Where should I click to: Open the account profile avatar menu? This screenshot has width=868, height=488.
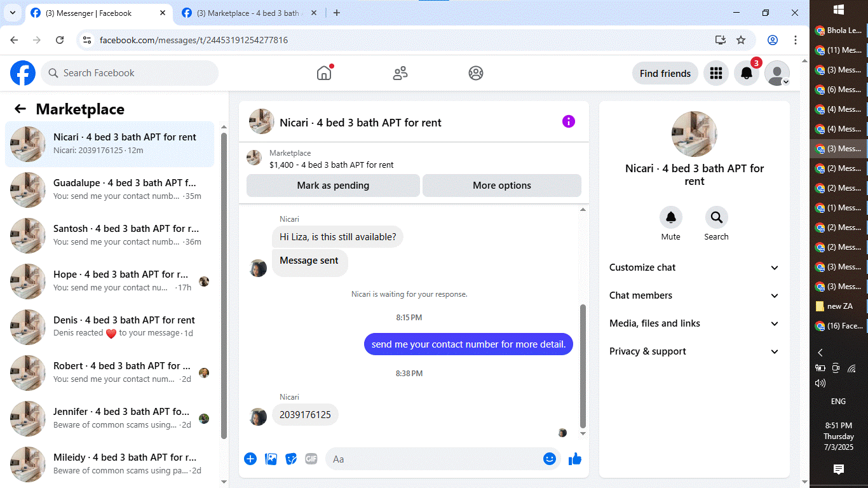(777, 73)
